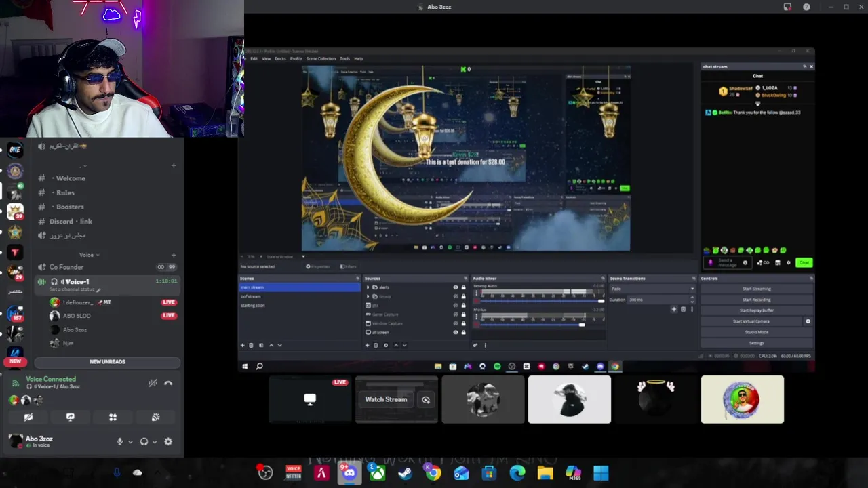Mute Desktop Audio speaker button

476,301
